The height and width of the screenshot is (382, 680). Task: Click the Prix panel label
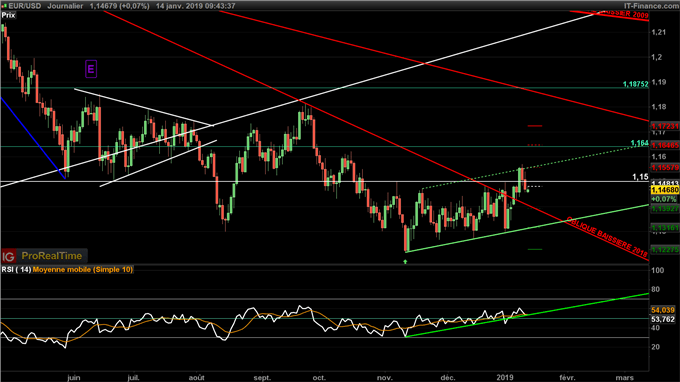(8, 15)
